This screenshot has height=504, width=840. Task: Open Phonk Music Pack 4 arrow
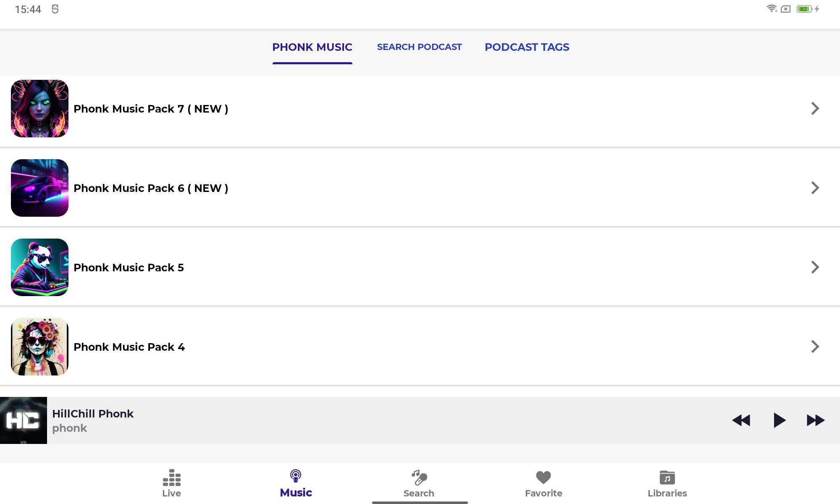coord(815,346)
